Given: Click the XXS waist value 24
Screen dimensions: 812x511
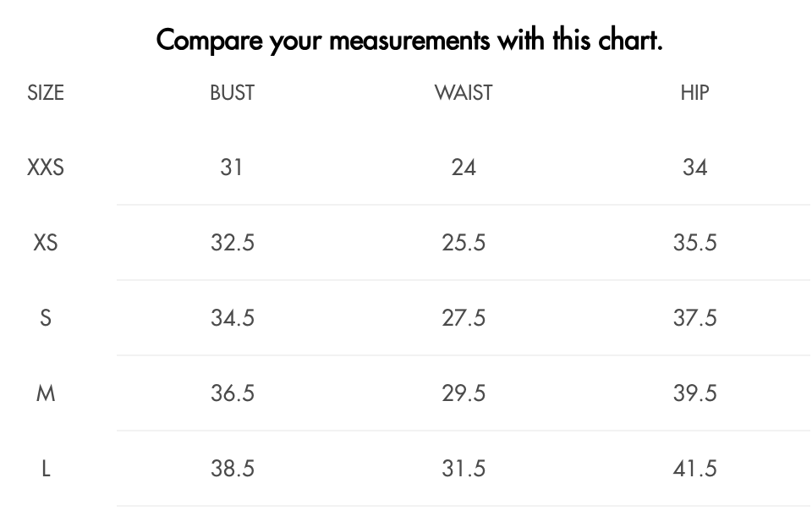Looking at the screenshot, I should (x=464, y=168).
